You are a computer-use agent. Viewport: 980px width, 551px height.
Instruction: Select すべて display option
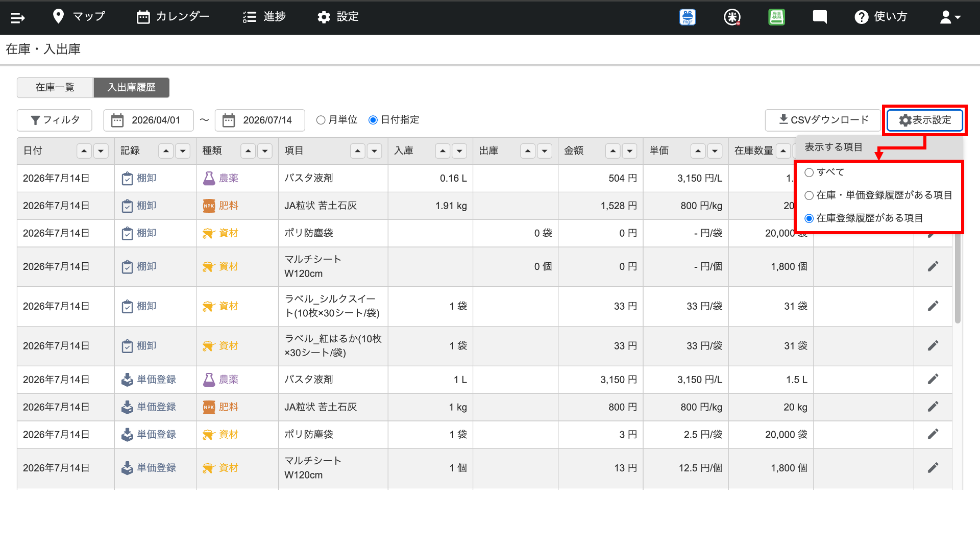coord(809,172)
